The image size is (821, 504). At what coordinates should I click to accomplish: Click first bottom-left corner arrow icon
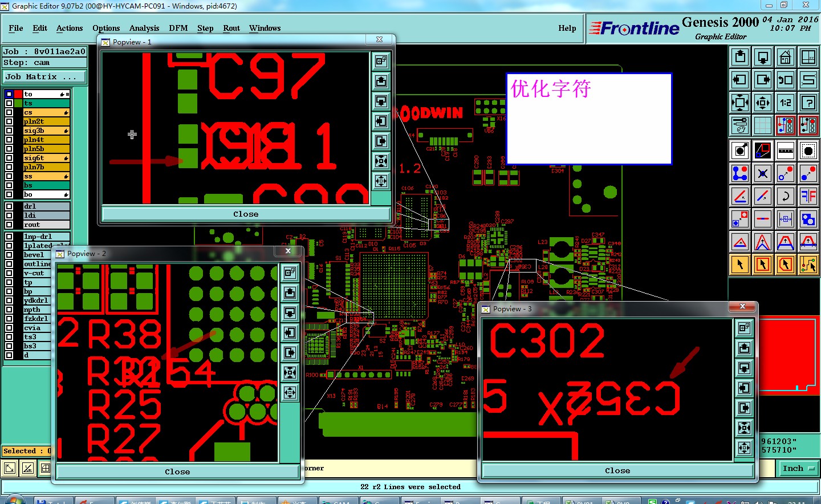coord(10,469)
